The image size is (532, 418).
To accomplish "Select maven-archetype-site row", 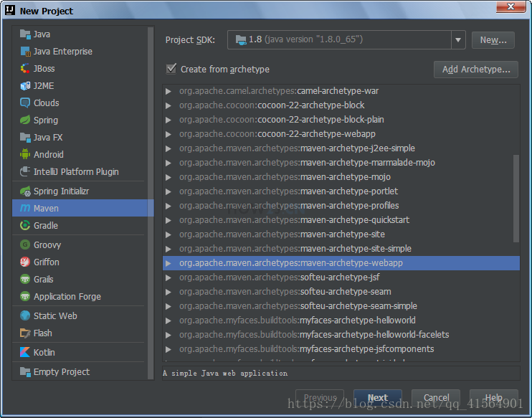I will tap(341, 234).
